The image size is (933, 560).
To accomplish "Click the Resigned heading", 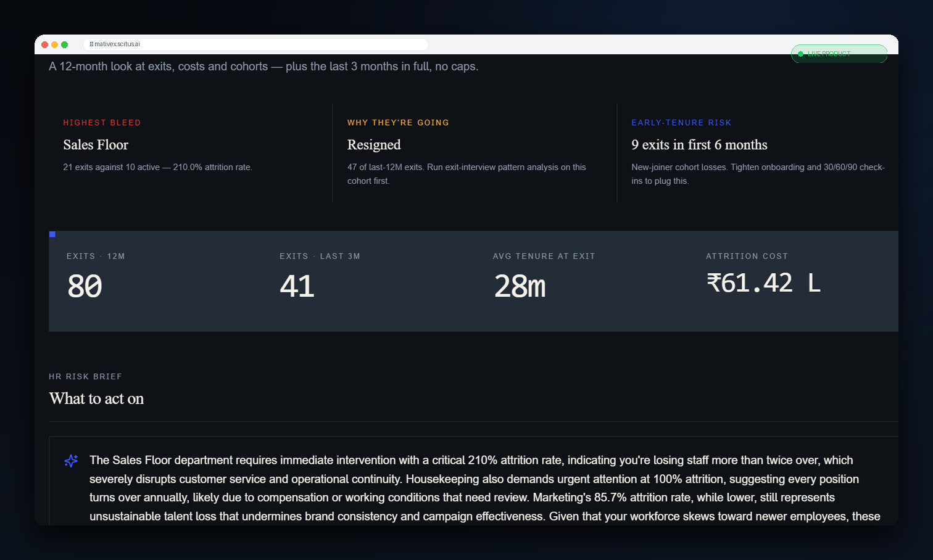I will pyautogui.click(x=374, y=145).
